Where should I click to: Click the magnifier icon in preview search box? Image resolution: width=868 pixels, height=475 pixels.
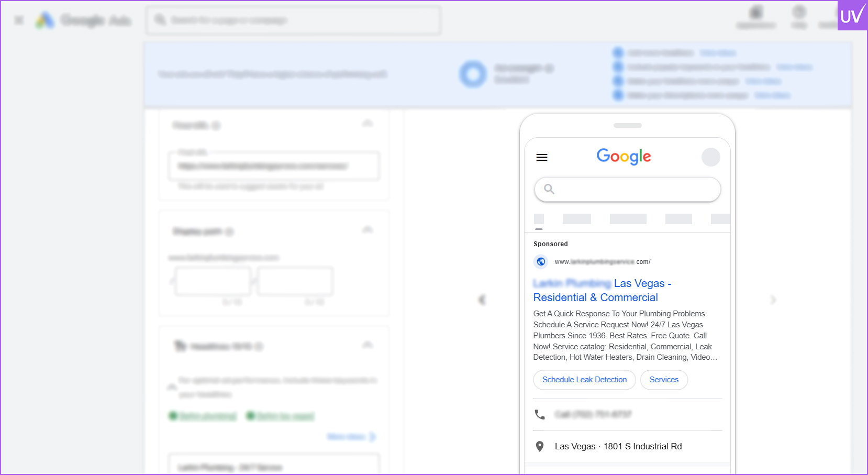(x=549, y=189)
